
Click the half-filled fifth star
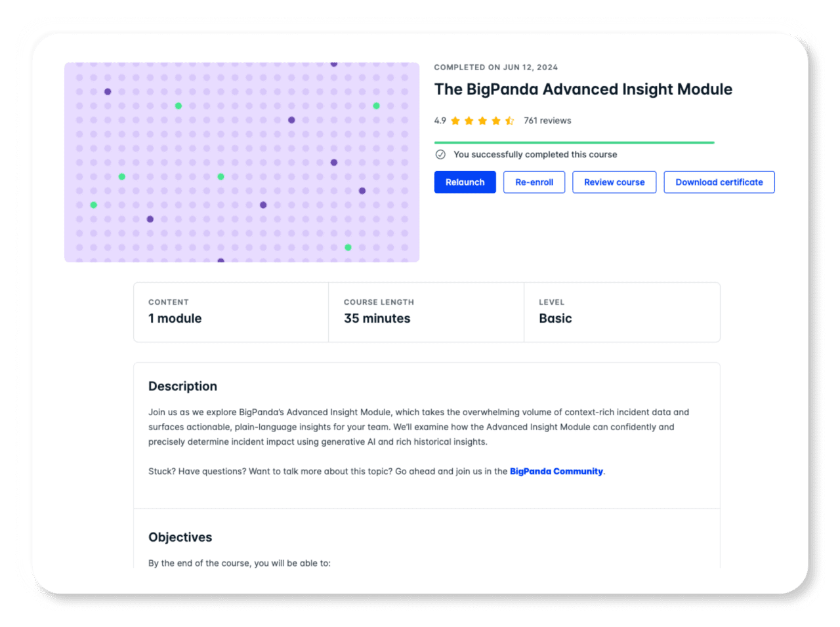coord(509,121)
